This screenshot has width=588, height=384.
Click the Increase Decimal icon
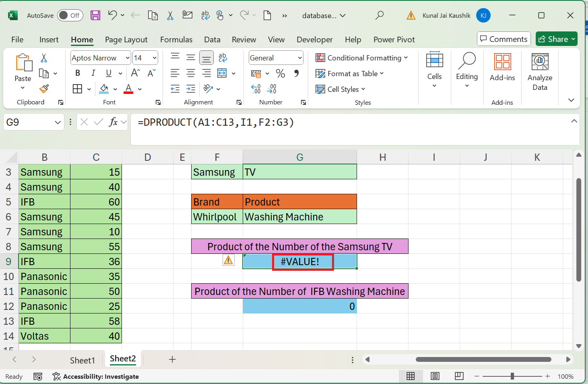[x=255, y=89]
